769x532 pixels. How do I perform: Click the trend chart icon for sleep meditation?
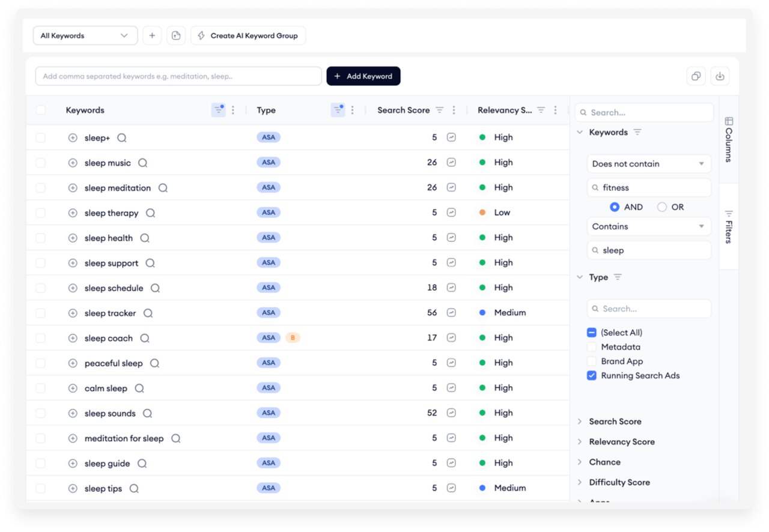tap(451, 187)
